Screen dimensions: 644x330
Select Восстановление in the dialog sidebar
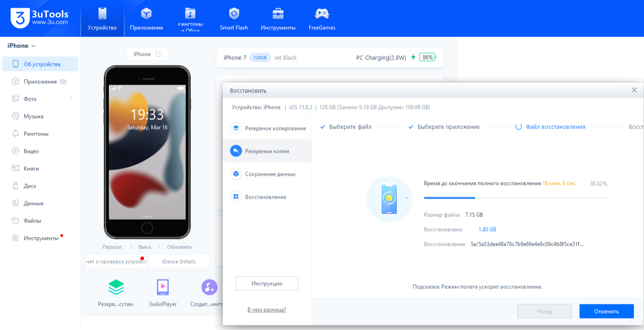click(268, 197)
